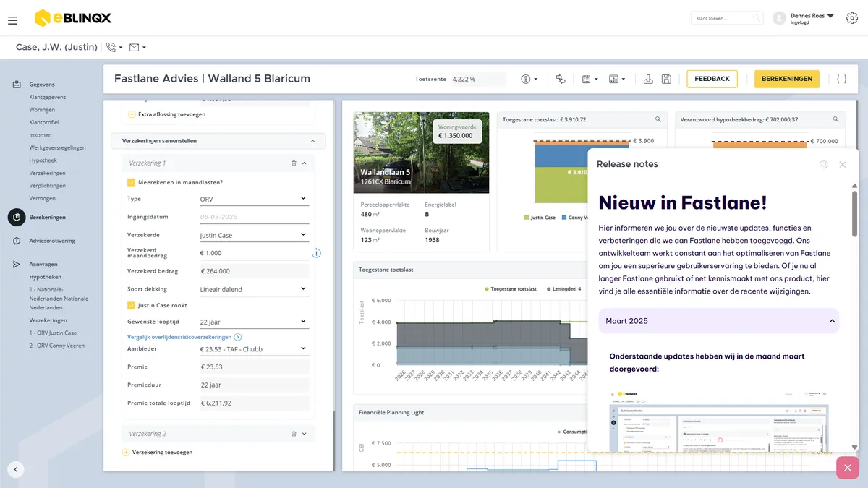Open Release notes panel settings icon
868x488 pixels.
coord(823,165)
